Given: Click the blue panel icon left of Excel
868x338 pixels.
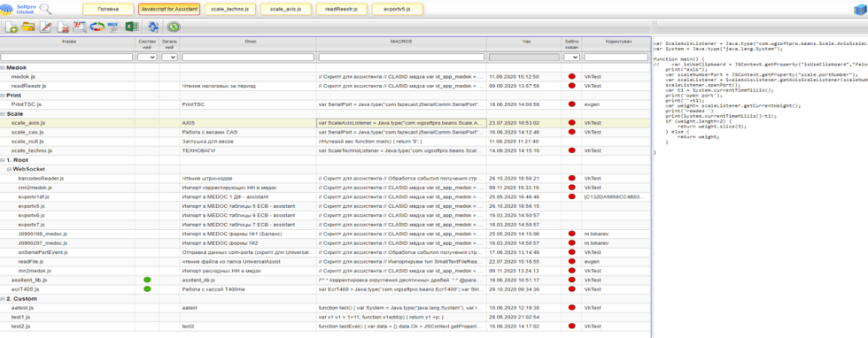Looking at the screenshot, I should [x=114, y=27].
